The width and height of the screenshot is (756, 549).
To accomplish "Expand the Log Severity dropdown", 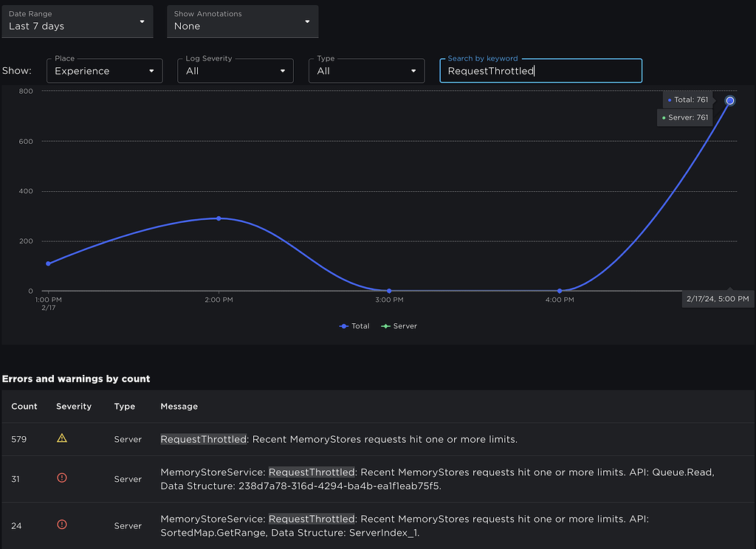I will [235, 70].
